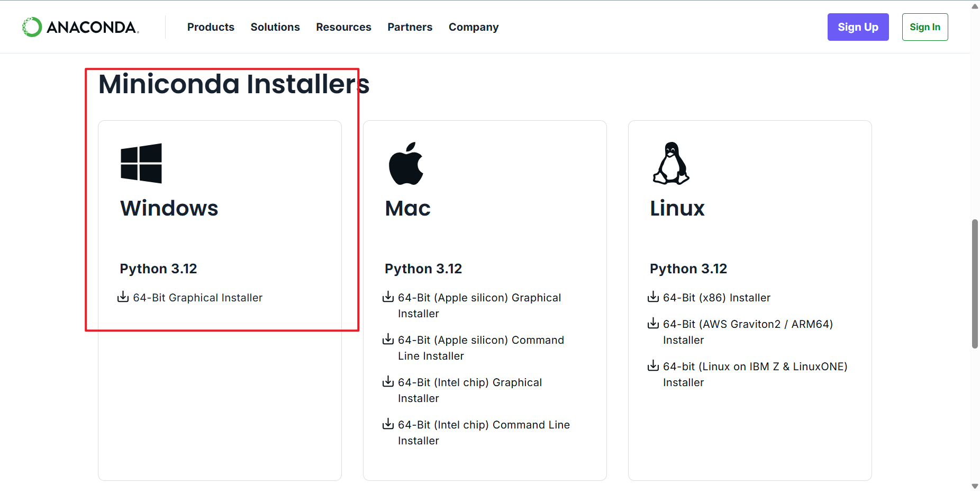
Task: Click the Windows card title
Action: (169, 208)
